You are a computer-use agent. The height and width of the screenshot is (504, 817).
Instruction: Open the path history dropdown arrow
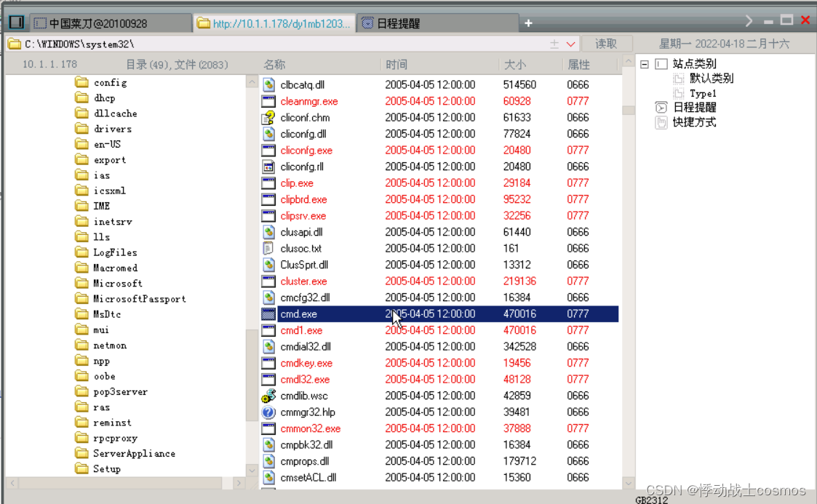pos(570,44)
